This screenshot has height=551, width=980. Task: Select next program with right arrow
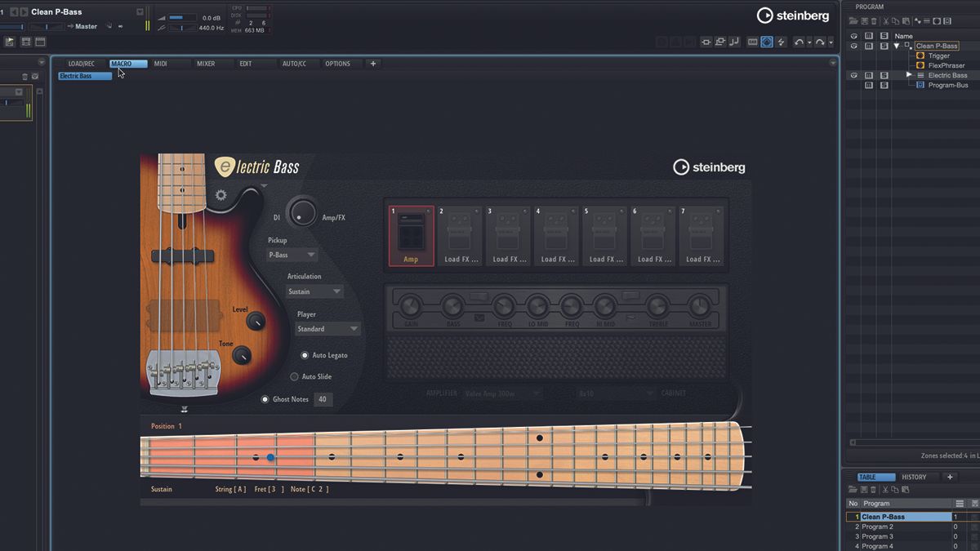click(24, 12)
